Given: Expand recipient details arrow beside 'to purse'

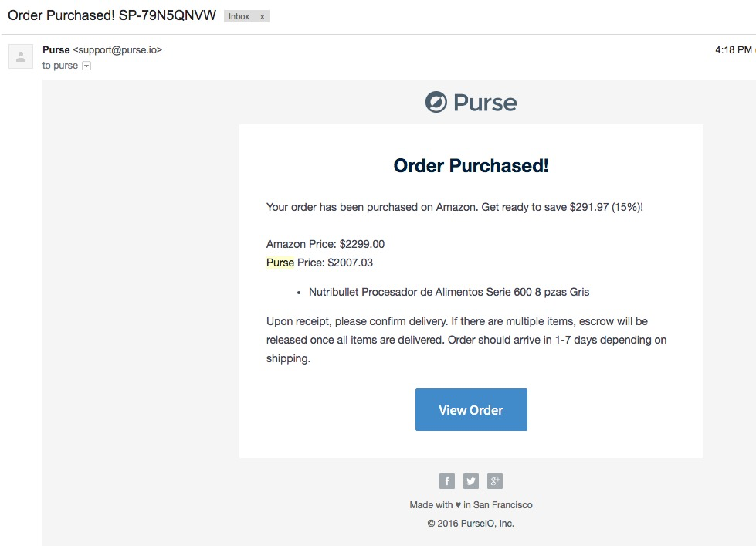Looking at the screenshot, I should 86,66.
